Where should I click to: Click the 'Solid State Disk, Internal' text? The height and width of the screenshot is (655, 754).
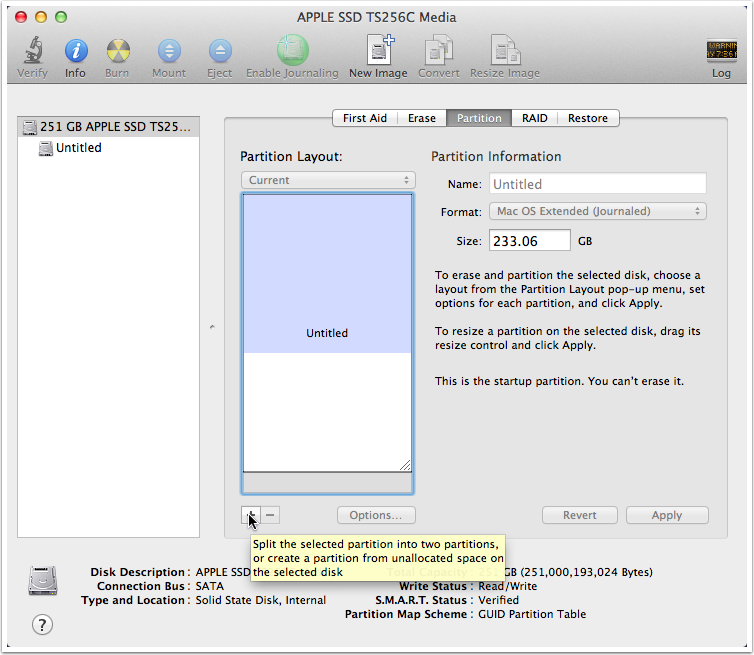261,600
